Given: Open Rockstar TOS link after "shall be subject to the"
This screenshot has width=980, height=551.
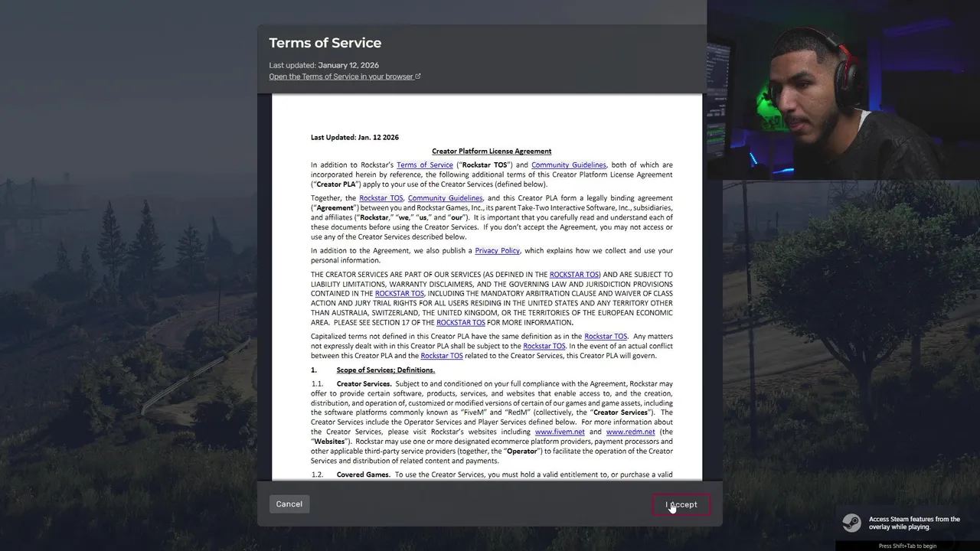Looking at the screenshot, I should tap(544, 347).
